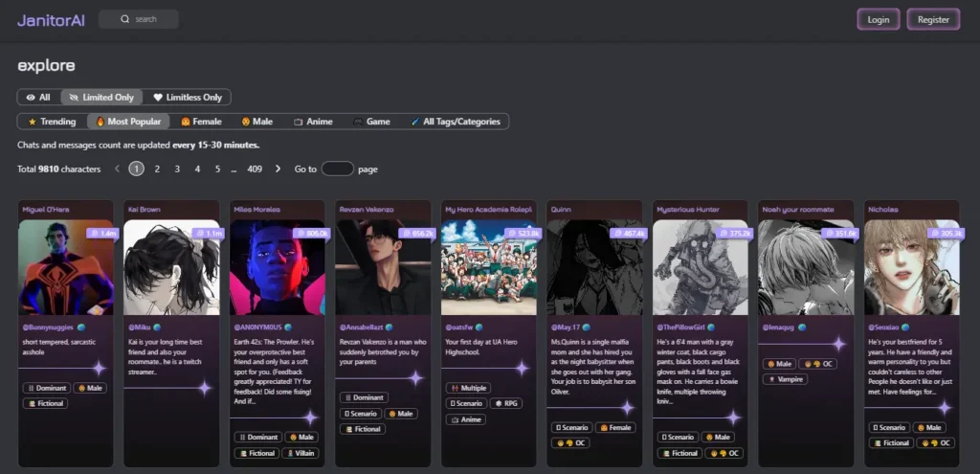Toggle the Limitless Only filter
Viewport: 980px width, 474px height.
(188, 97)
